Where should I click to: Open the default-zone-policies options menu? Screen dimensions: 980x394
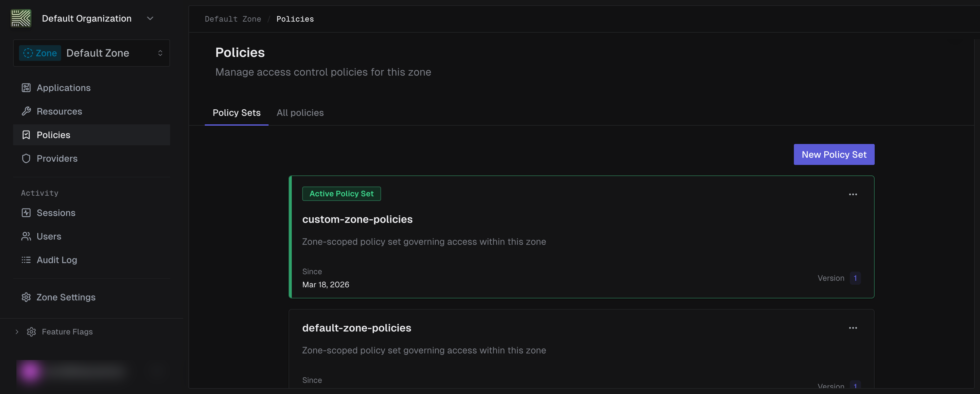pos(853,328)
